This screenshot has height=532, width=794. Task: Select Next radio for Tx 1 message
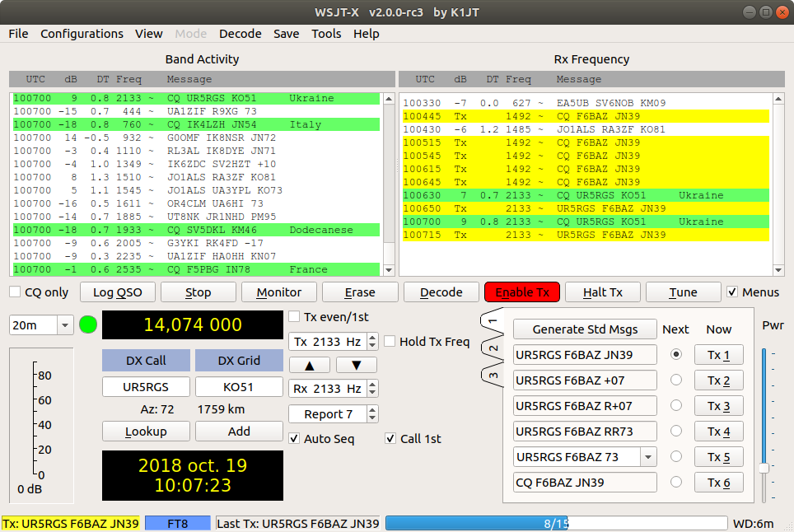tap(676, 354)
